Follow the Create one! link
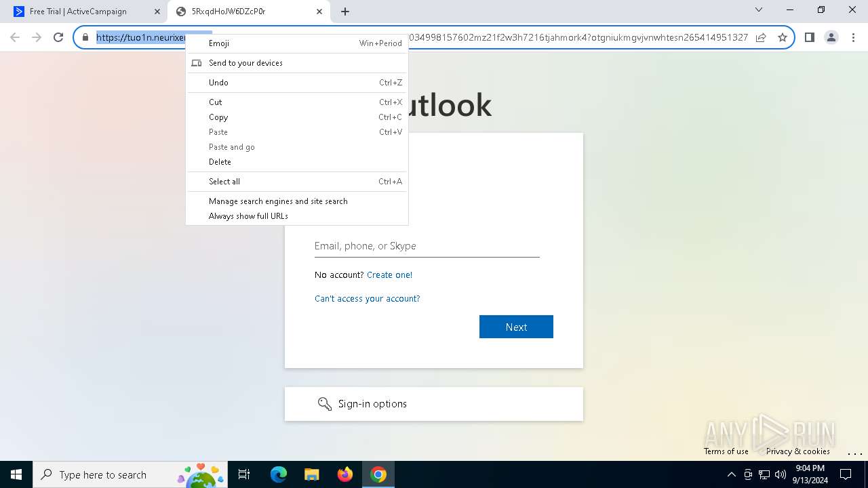The image size is (868, 488). [389, 275]
